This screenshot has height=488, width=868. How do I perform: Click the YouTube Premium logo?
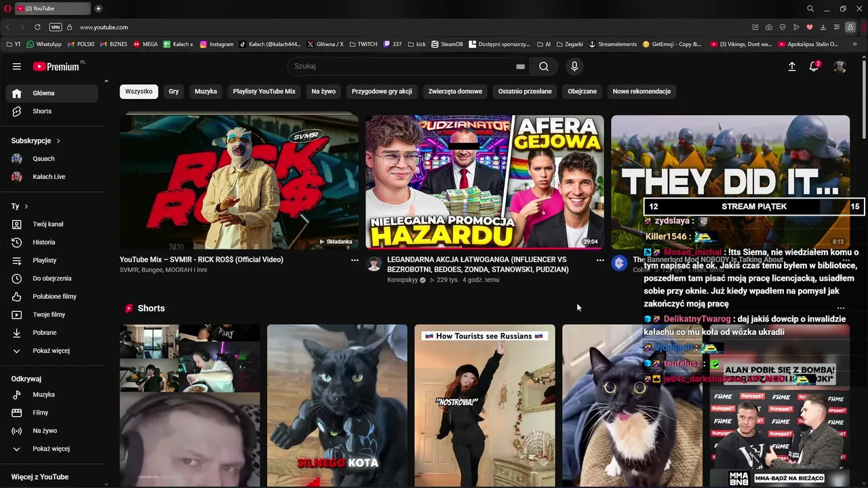[58, 66]
